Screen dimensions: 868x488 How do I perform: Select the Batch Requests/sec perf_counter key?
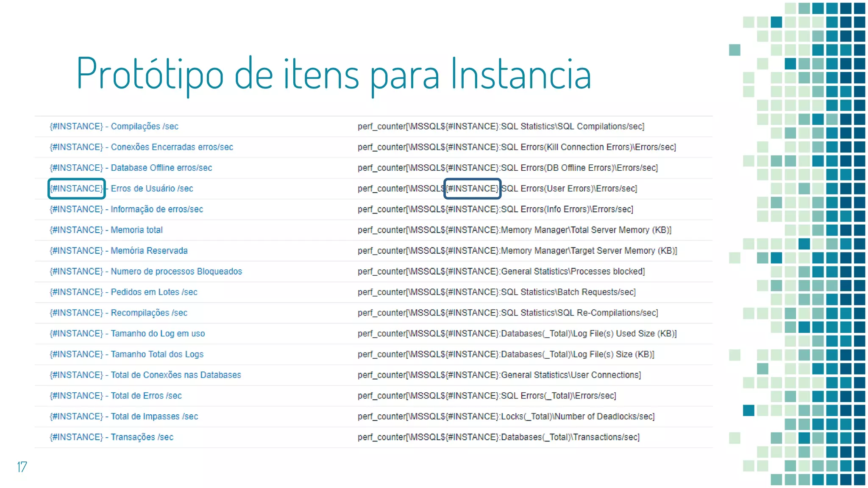pos(497,292)
